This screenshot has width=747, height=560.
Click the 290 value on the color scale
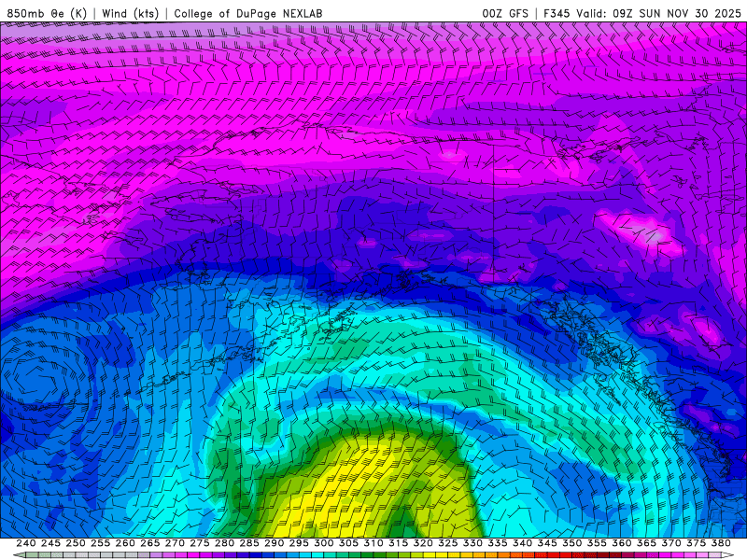[x=274, y=543]
